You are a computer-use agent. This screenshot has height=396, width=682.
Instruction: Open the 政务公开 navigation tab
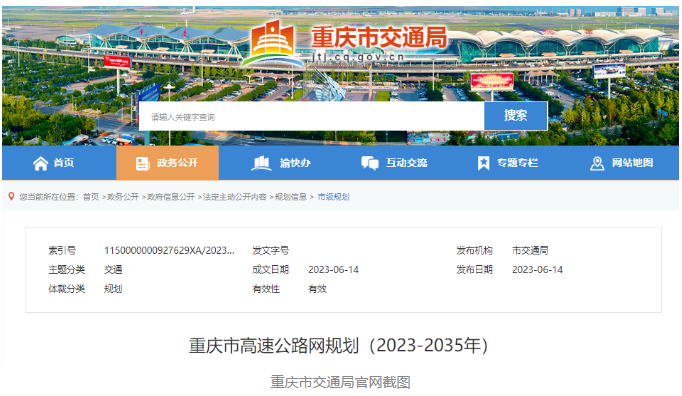167,163
